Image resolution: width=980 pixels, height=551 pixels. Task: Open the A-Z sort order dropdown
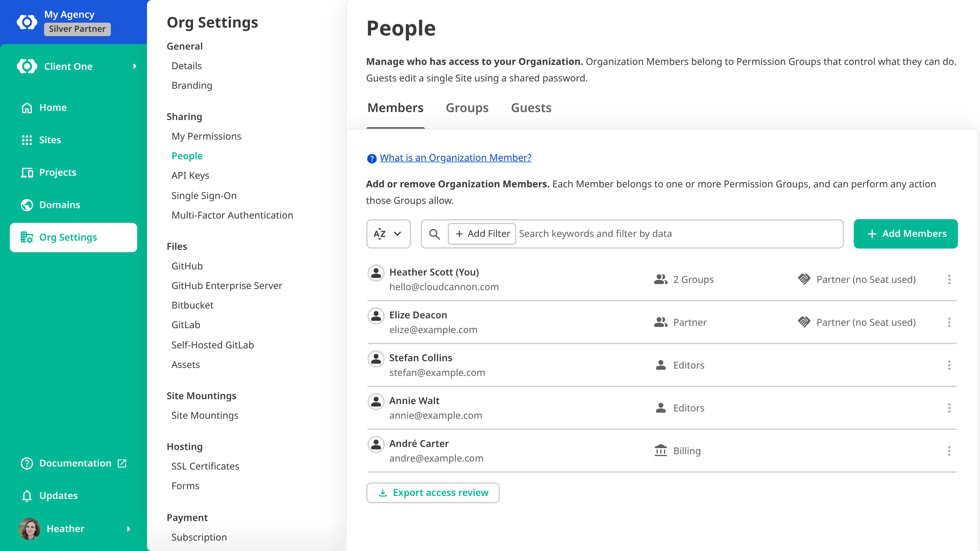[388, 234]
